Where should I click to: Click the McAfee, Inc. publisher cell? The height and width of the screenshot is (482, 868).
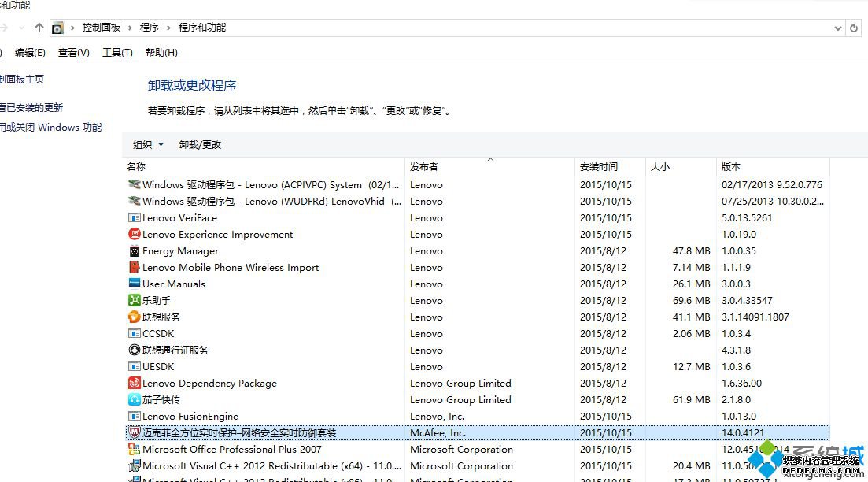(x=438, y=432)
